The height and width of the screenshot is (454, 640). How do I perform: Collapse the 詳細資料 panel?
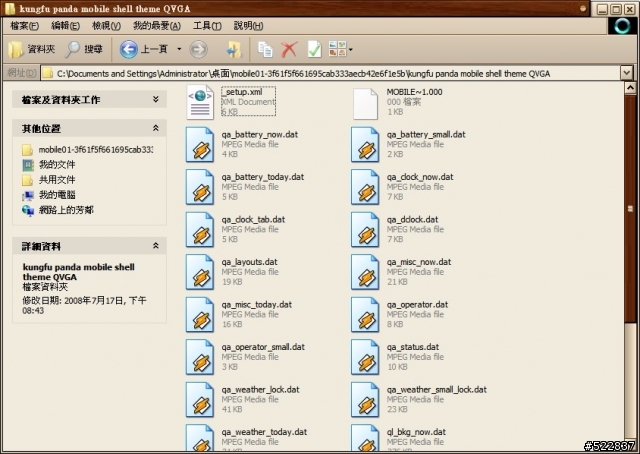[x=156, y=246]
